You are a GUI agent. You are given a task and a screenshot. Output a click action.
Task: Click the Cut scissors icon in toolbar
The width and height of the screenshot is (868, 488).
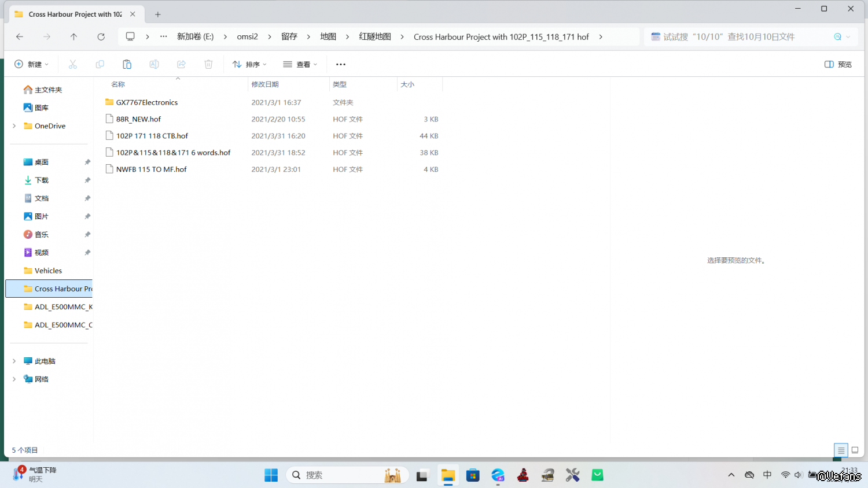pyautogui.click(x=73, y=64)
